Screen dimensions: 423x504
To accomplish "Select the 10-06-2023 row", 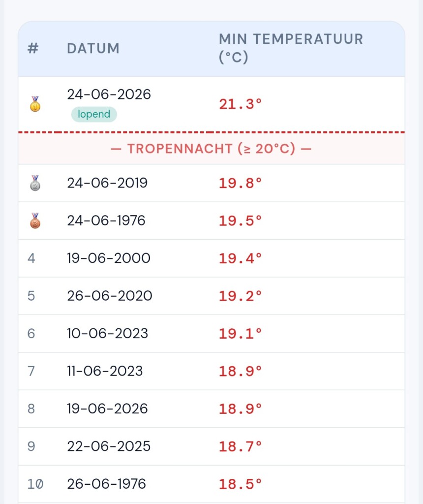I will tap(211, 333).
